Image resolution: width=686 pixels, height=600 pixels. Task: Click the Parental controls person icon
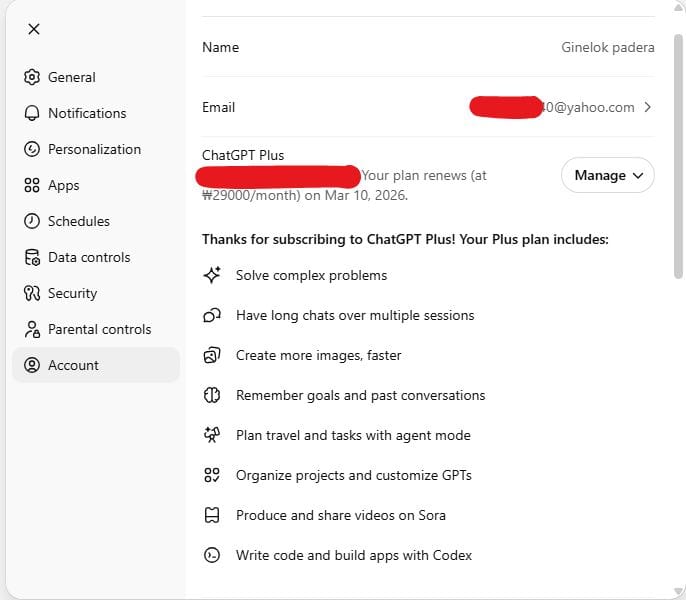[31, 329]
